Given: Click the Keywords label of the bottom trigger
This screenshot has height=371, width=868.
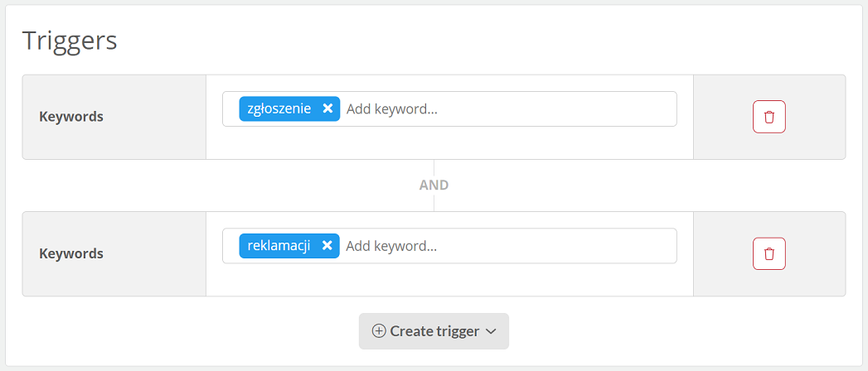Looking at the screenshot, I should click(70, 253).
